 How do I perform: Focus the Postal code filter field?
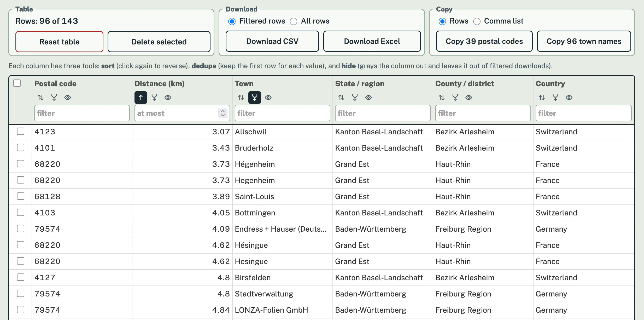point(82,113)
